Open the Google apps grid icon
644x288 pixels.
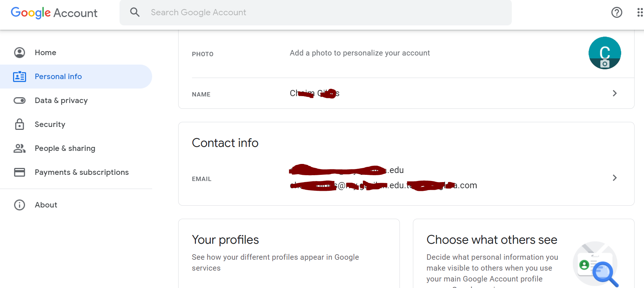click(640, 13)
